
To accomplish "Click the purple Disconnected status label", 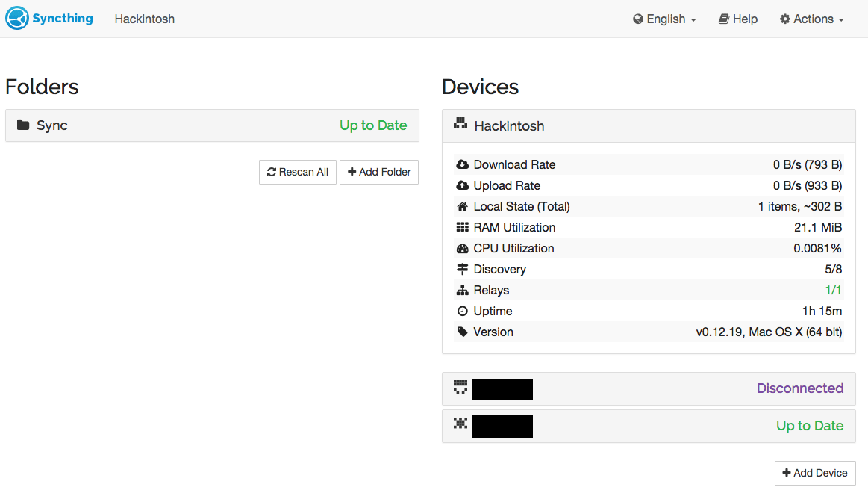I will click(800, 388).
